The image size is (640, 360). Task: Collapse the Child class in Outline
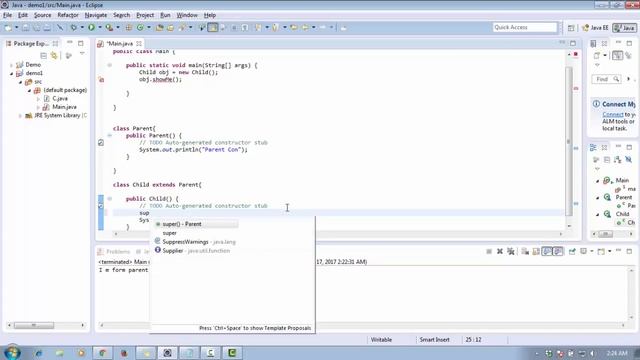(x=598, y=214)
